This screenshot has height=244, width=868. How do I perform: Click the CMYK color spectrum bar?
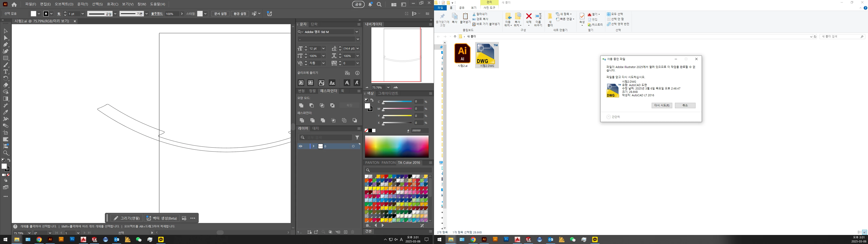pyautogui.click(x=397, y=146)
